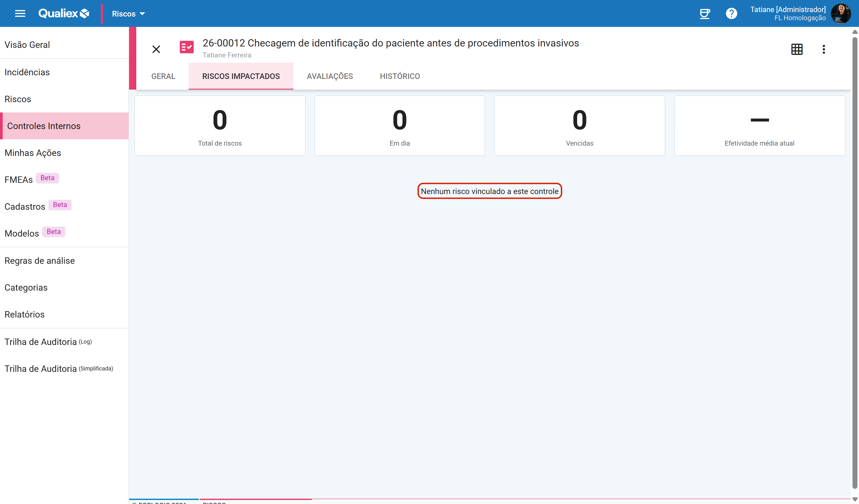Click the Efetividade média atual card
Screen dimensions: 859x504
[760, 125]
